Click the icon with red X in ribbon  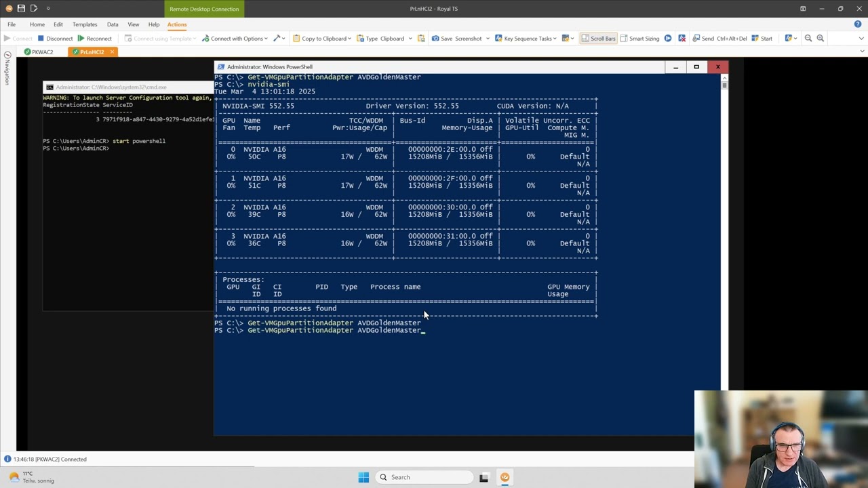pos(682,39)
